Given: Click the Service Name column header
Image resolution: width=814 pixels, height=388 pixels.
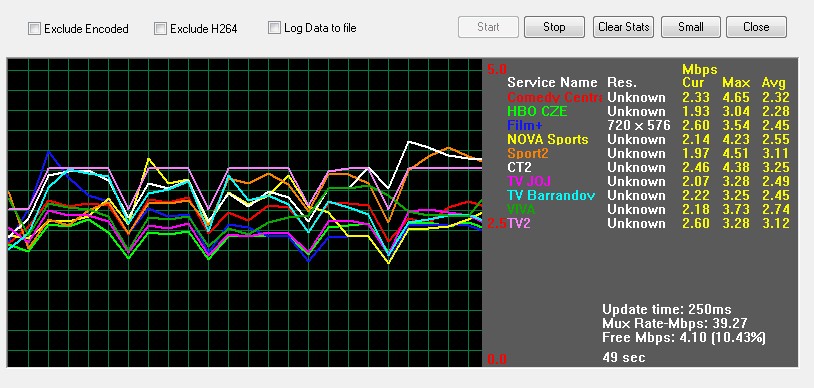Looking at the screenshot, I should tap(552, 83).
